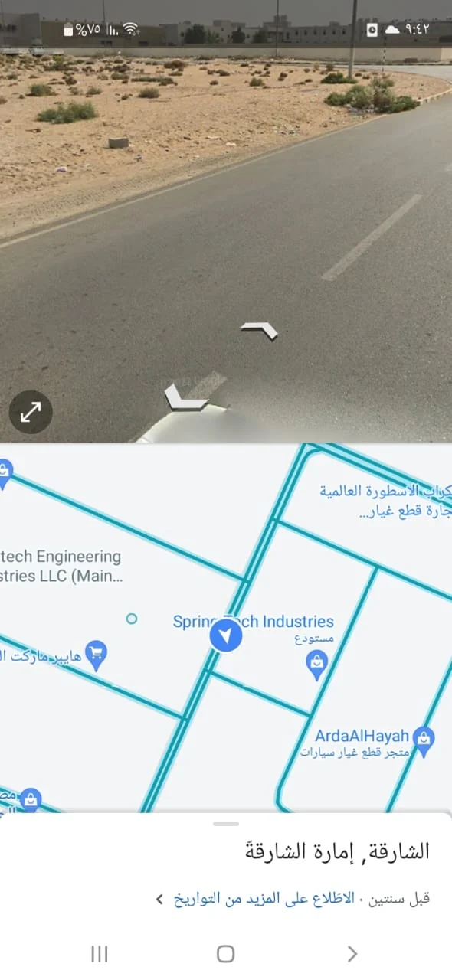
Task: Tap the expand fullscreen arrows icon
Action: [x=31, y=413]
